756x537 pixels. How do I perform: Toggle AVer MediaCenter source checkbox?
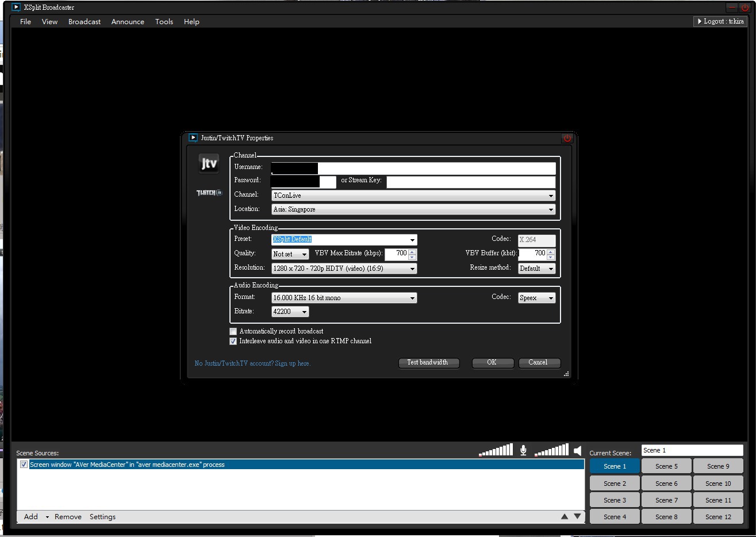click(x=24, y=465)
